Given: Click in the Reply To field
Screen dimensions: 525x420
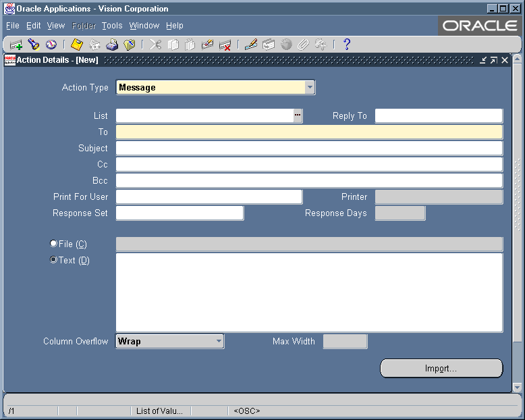Looking at the screenshot, I should tap(439, 116).
